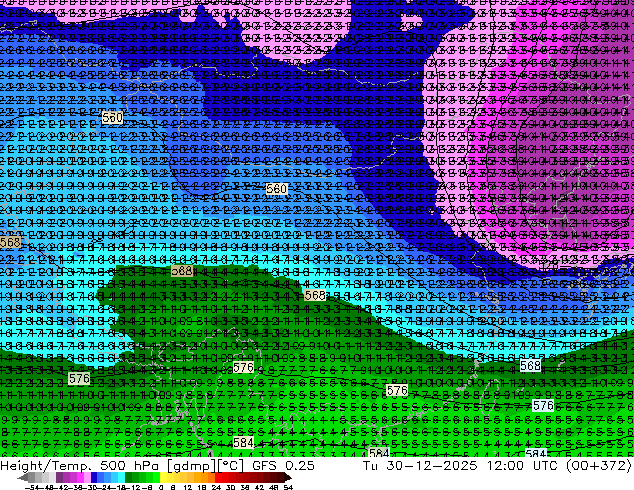Select the dark blue swatch above legend value -30

[94, 477]
